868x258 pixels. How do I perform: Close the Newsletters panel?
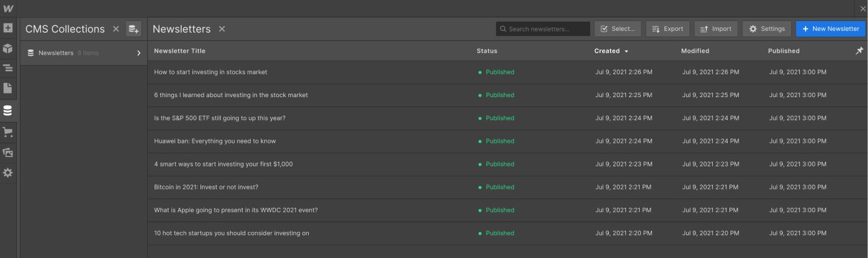pos(222,29)
